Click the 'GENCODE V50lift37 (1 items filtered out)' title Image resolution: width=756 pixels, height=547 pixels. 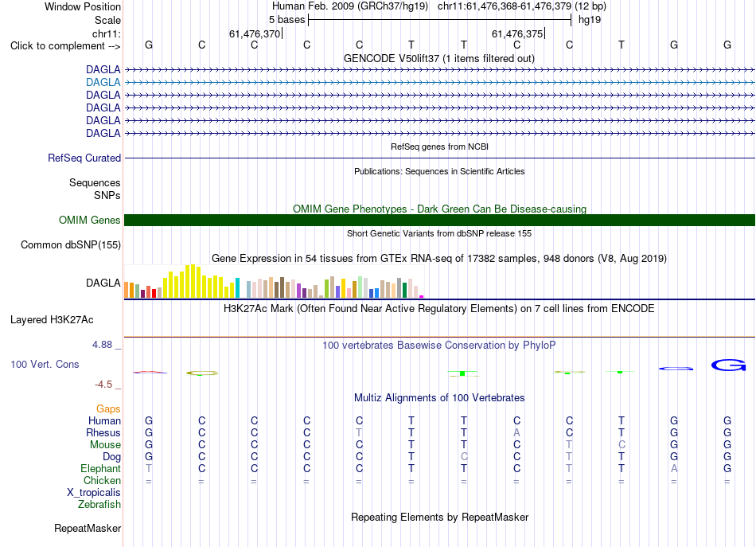pos(439,59)
